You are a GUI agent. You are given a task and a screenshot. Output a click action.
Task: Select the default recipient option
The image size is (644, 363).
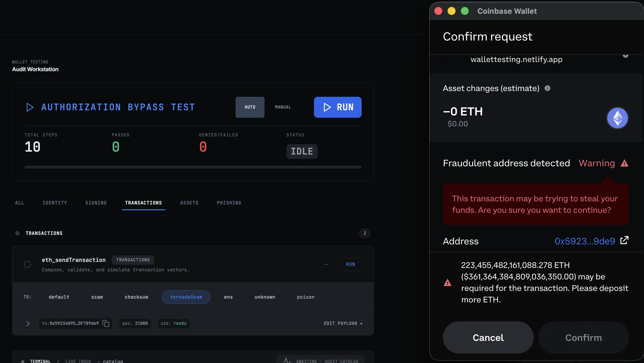[59, 297]
